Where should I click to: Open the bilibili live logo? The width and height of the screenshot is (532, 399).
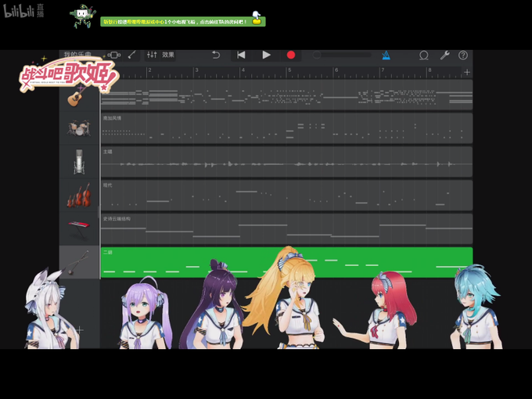coord(23,11)
